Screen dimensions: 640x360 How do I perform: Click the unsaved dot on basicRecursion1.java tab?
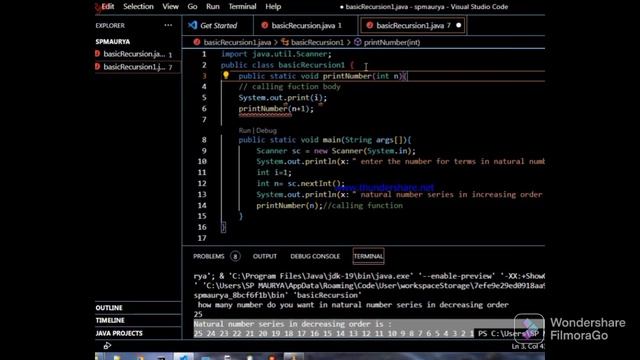pyautogui.click(x=458, y=25)
